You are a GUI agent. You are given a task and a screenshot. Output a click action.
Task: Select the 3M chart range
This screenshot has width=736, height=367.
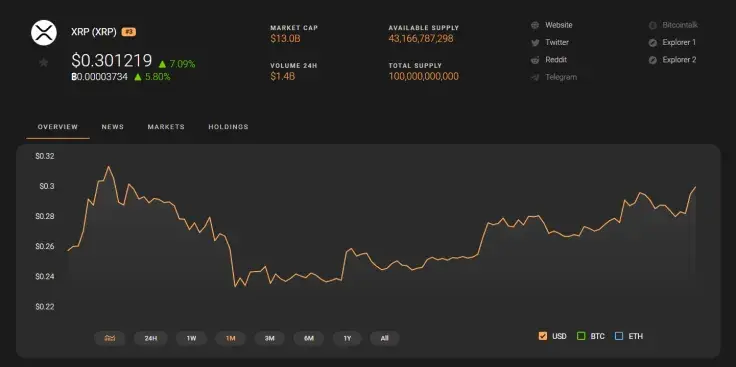coord(269,338)
